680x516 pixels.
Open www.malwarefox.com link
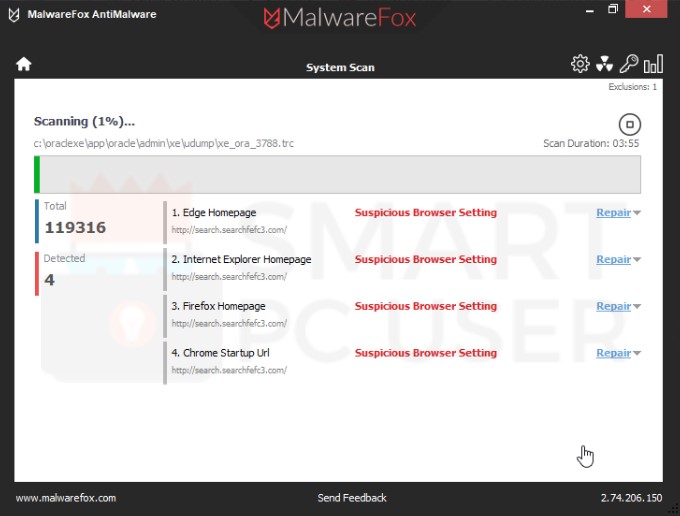pos(66,498)
